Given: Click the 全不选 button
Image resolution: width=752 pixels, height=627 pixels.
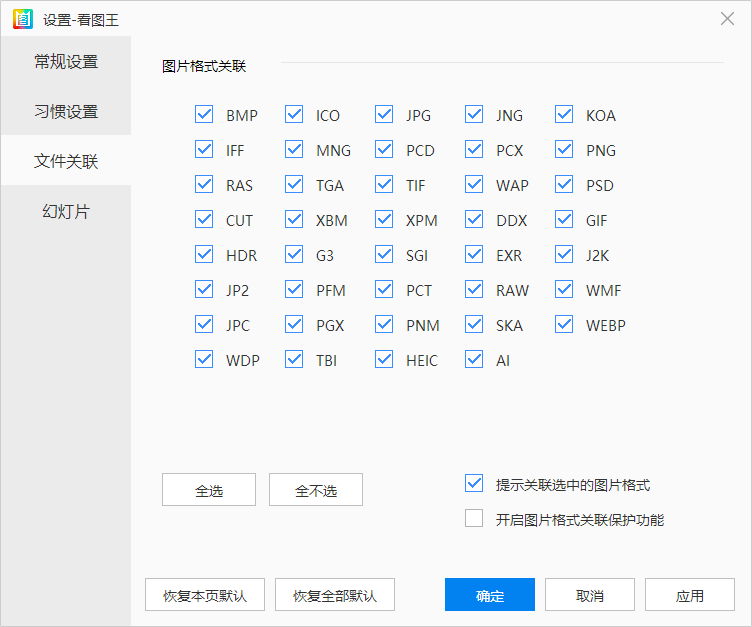Looking at the screenshot, I should 316,490.
